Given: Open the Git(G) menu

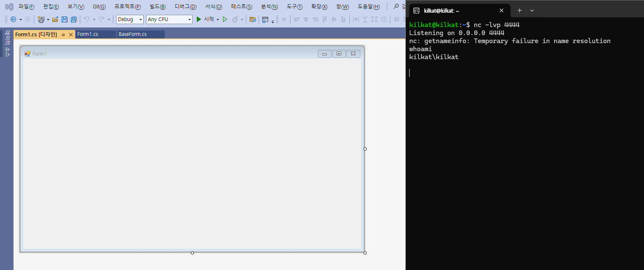Looking at the screenshot, I should click(x=99, y=7).
